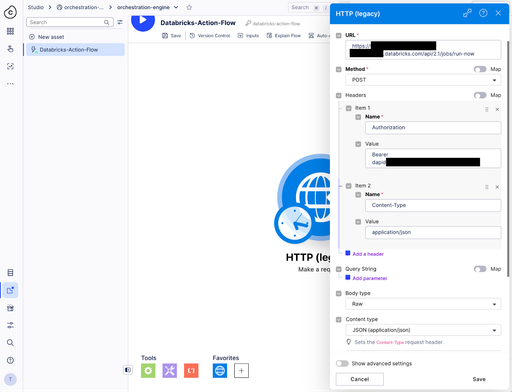This screenshot has width=512, height=392.
Task: Click the Celonis logo at top left
Action: 10,12
